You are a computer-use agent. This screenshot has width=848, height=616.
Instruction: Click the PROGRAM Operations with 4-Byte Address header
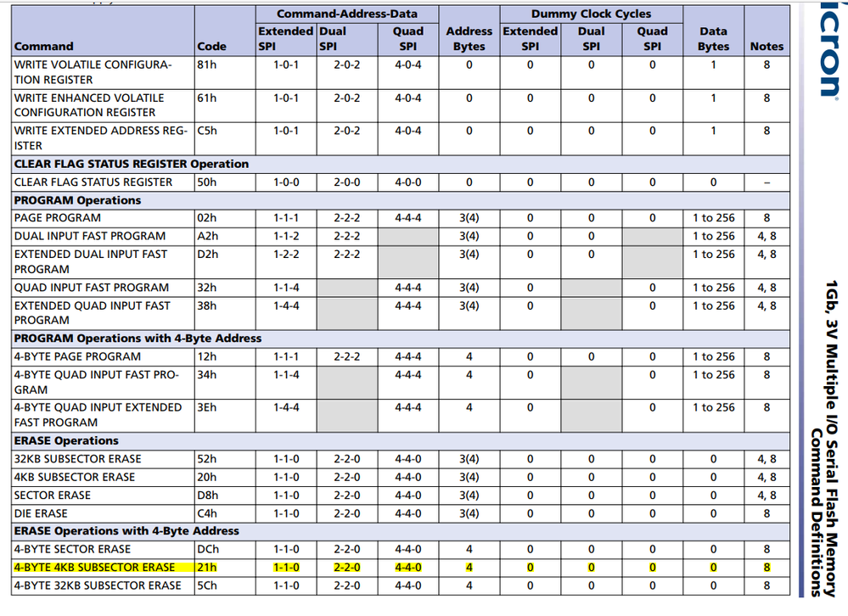coord(400,339)
